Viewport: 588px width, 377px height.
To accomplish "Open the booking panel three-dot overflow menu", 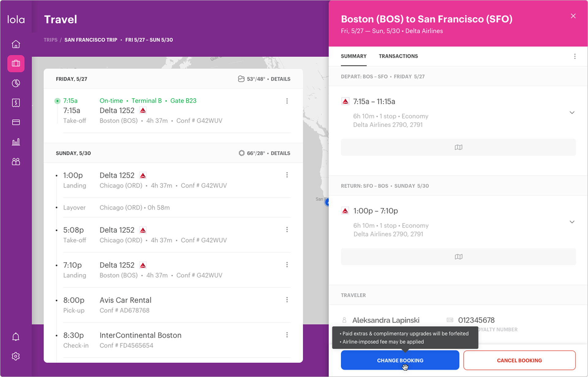I will click(575, 56).
